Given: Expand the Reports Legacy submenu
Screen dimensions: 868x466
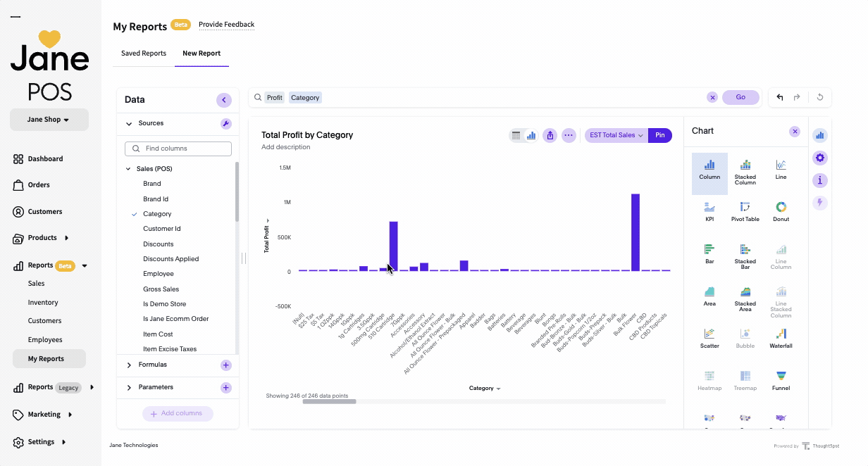Looking at the screenshot, I should pos(92,387).
